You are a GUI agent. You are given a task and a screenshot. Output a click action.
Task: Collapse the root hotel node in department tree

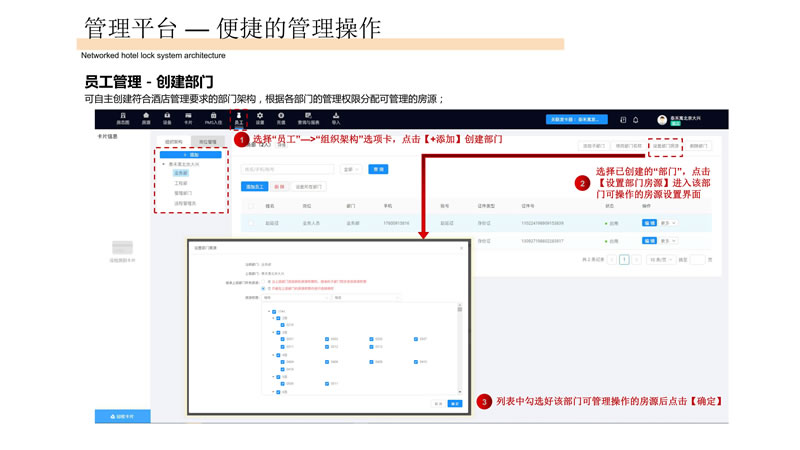(164, 164)
